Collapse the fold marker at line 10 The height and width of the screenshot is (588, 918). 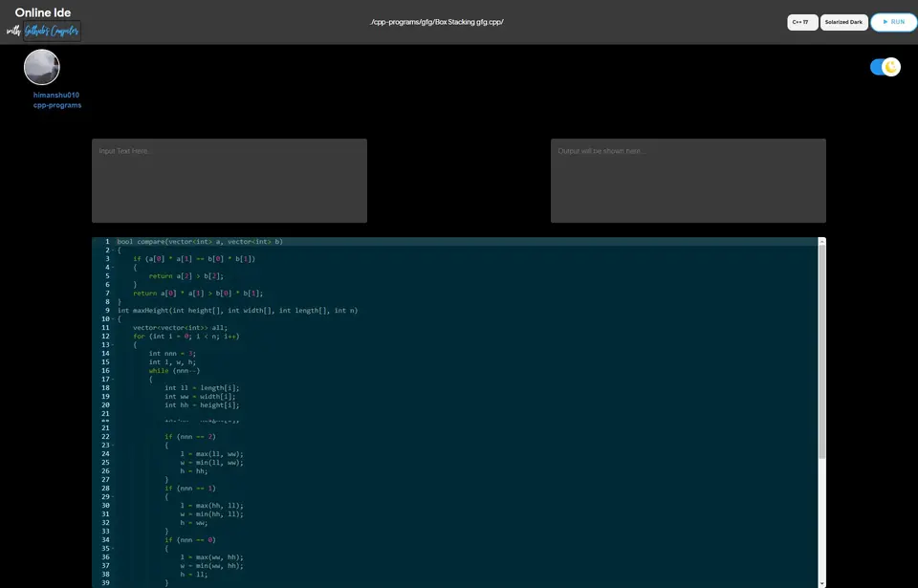tap(113, 319)
